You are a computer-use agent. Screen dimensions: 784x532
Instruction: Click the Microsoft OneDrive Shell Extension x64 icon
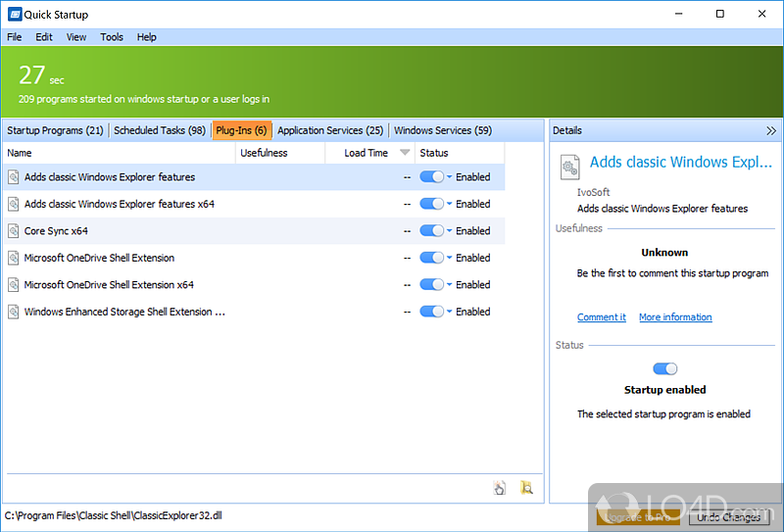click(14, 285)
